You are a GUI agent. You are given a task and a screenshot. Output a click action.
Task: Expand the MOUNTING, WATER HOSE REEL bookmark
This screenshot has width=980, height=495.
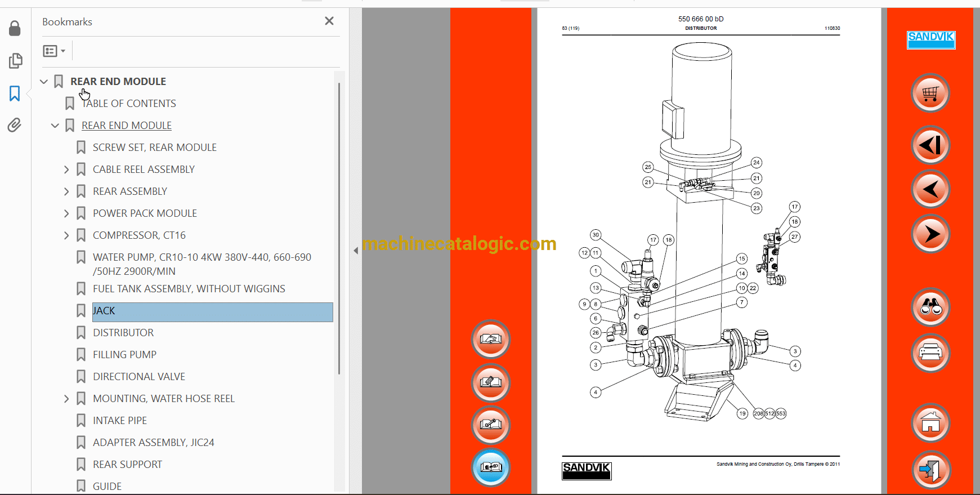[x=66, y=399]
